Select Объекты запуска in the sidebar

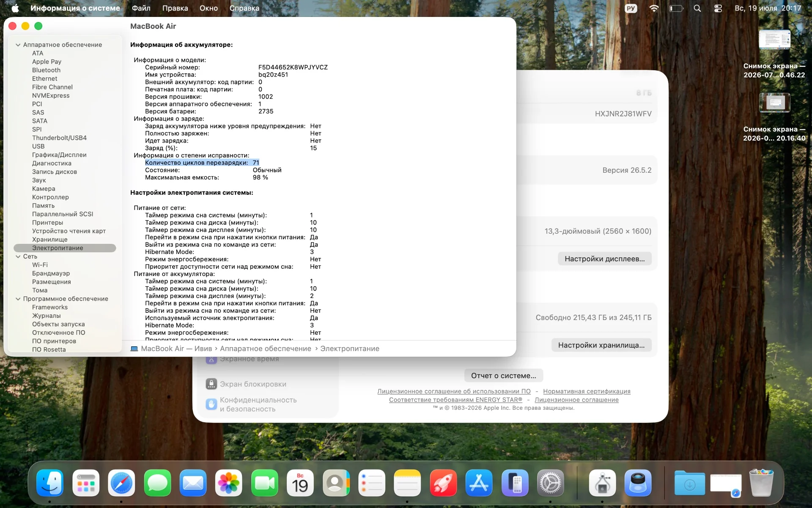pyautogui.click(x=58, y=324)
